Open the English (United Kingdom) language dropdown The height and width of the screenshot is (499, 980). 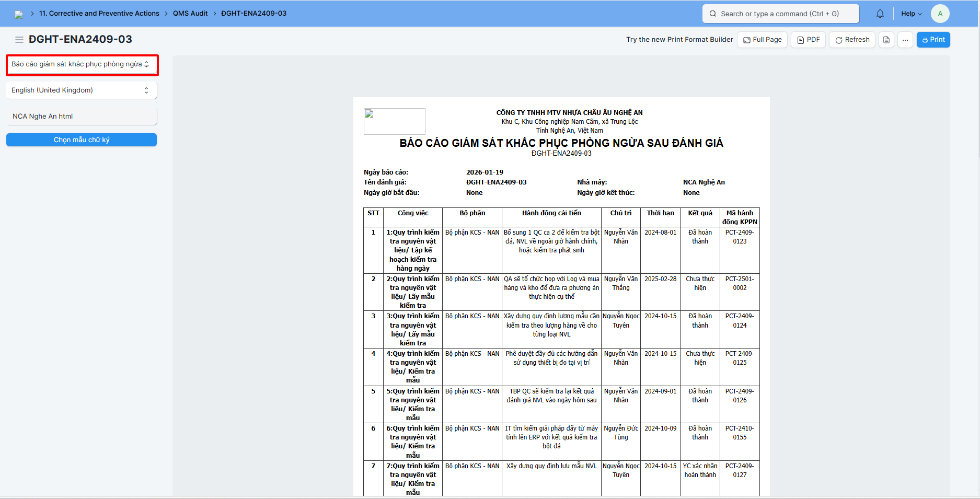pyautogui.click(x=82, y=90)
